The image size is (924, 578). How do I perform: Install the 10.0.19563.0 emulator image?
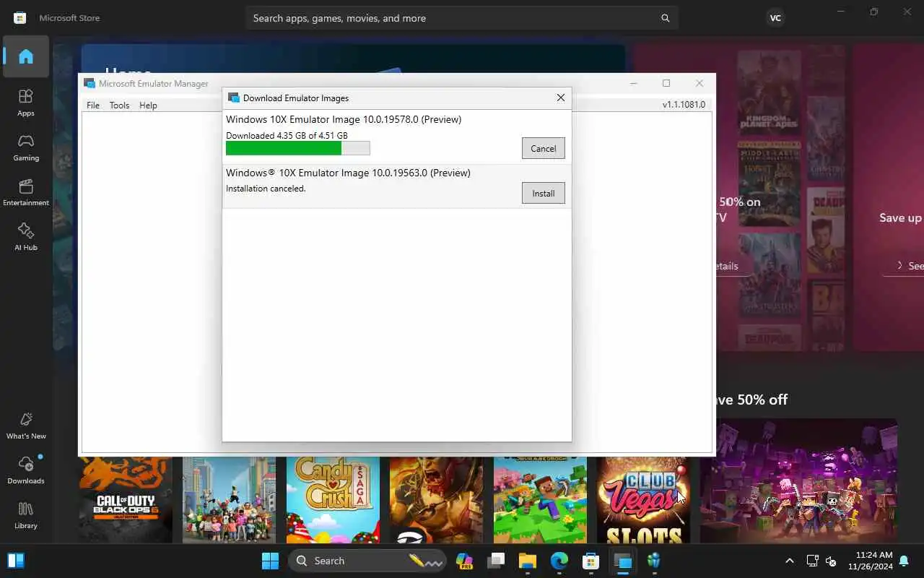coord(543,193)
